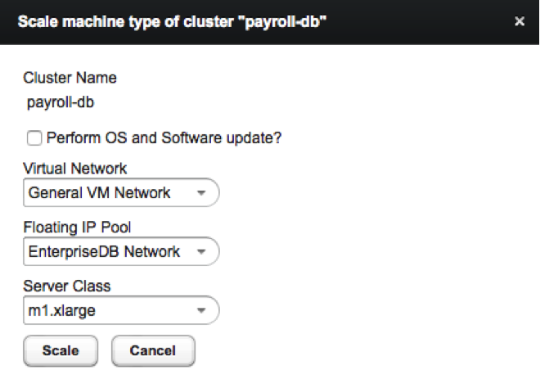Click the 'General VM Network' selected text
The image size is (540, 392).
click(x=100, y=193)
